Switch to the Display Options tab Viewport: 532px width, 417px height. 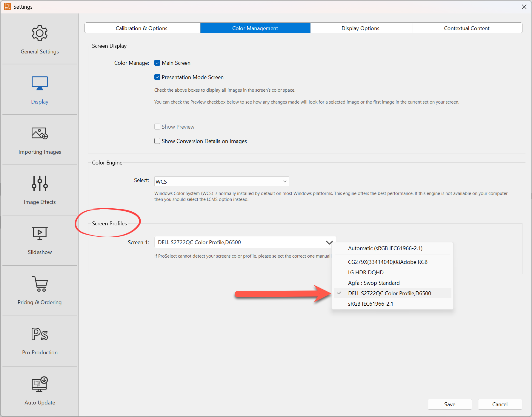[x=360, y=28]
